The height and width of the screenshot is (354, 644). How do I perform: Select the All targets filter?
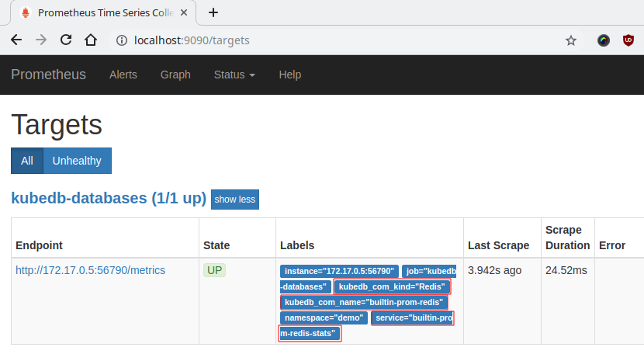click(x=27, y=161)
